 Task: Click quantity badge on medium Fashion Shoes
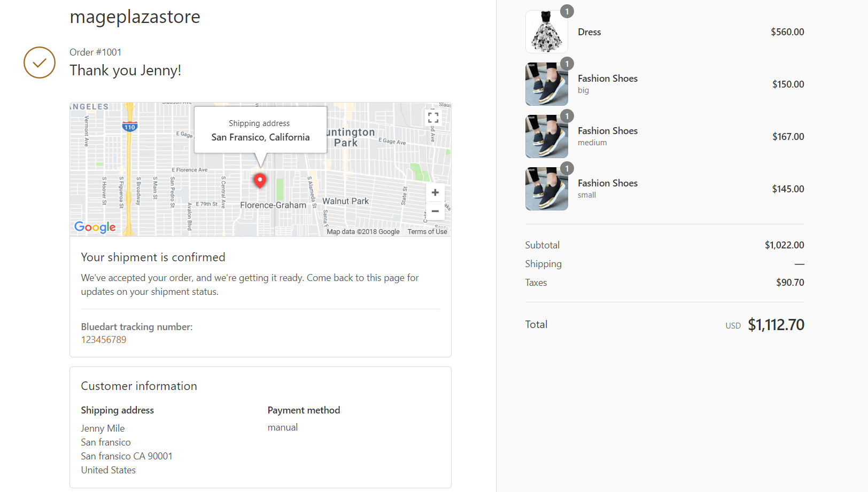coord(567,116)
